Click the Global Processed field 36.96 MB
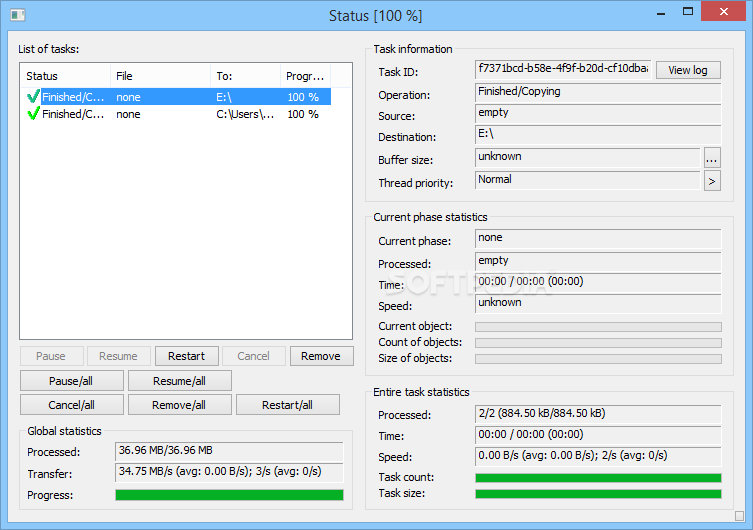Screen dimensions: 753x530 [229, 451]
